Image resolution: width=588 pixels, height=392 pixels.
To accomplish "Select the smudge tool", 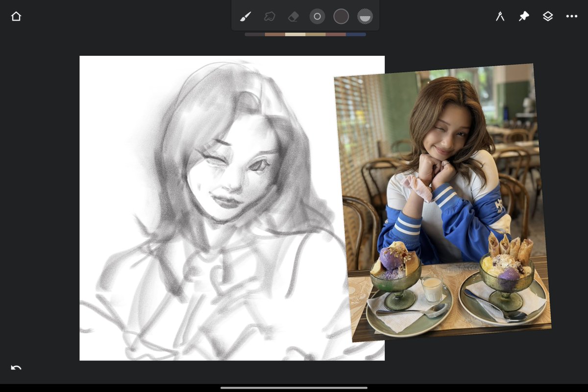I will (269, 17).
